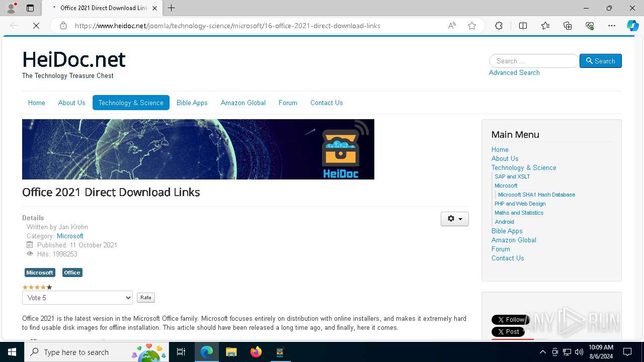Open Forum in Main Menu sidebar
Image resolution: width=644 pixels, height=362 pixels.
(x=501, y=249)
